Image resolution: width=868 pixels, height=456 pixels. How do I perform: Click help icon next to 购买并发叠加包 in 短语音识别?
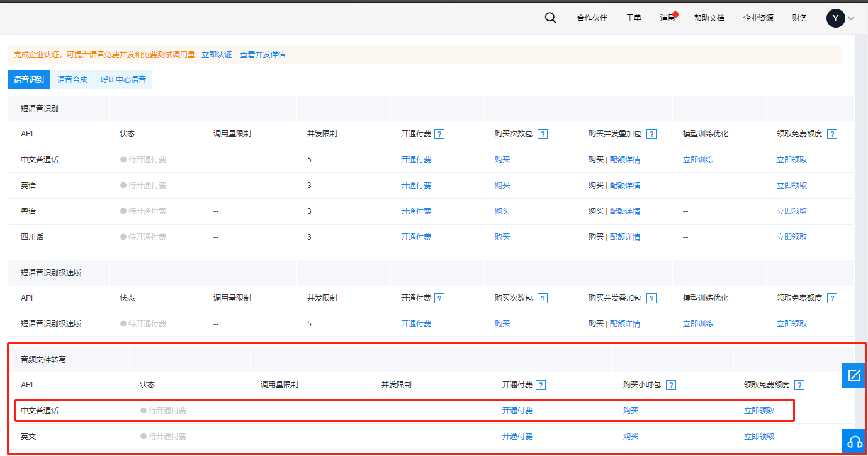point(651,134)
